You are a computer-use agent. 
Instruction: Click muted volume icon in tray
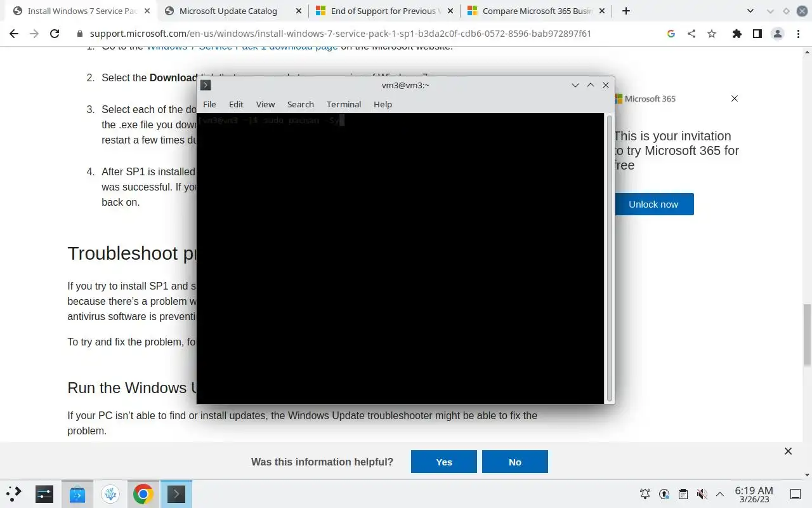pyautogui.click(x=702, y=493)
